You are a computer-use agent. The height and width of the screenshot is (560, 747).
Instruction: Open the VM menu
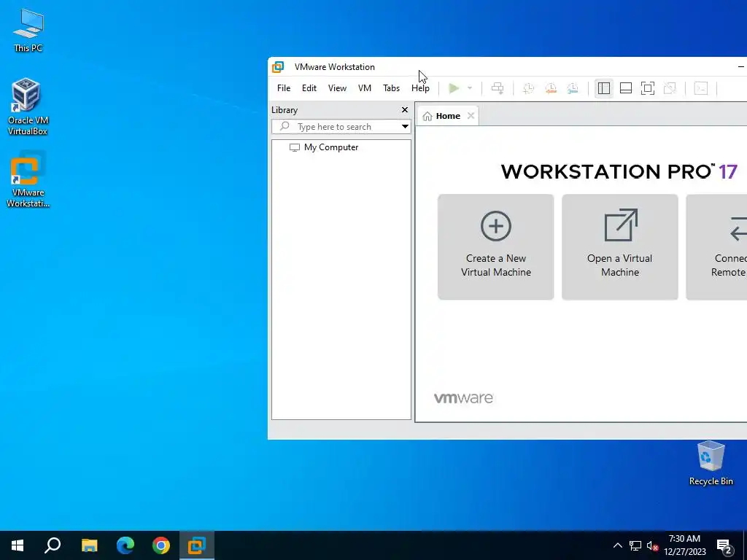(365, 88)
